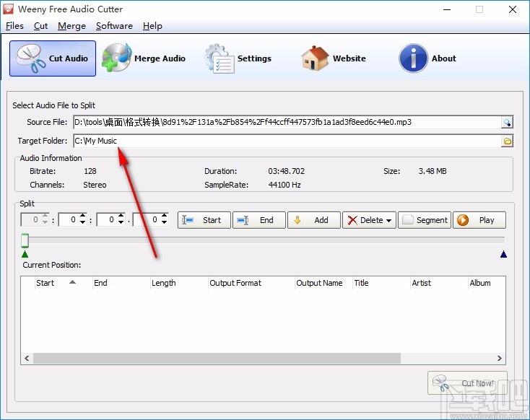Add the segment to the list
530x420 pixels.
(x=313, y=220)
